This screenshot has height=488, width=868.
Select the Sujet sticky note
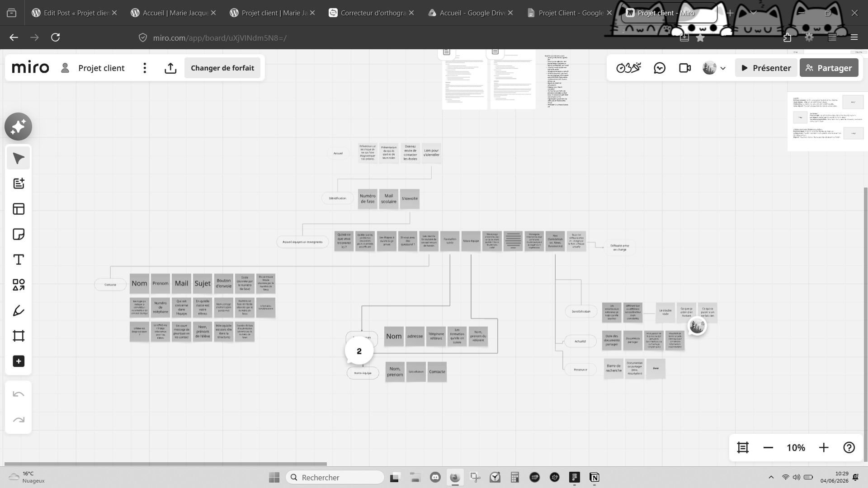click(x=203, y=283)
